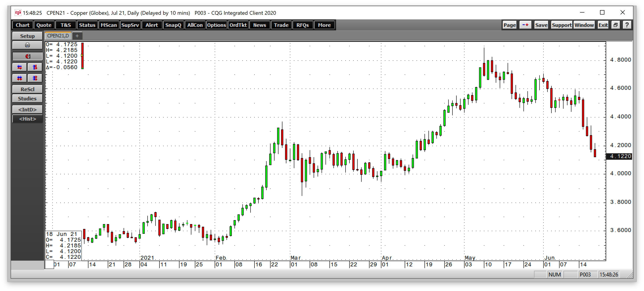Click the printer icon in sidebar
The height and width of the screenshot is (291, 644).
(x=27, y=45)
